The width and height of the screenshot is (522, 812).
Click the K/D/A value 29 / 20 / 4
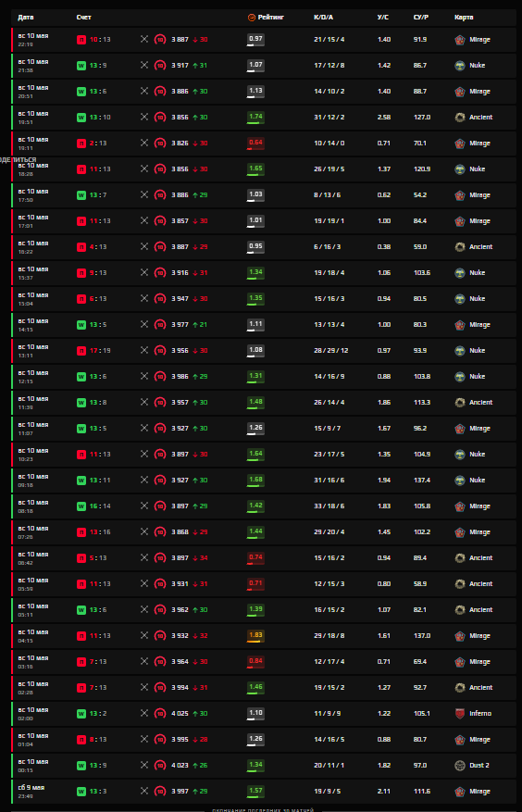[329, 531]
